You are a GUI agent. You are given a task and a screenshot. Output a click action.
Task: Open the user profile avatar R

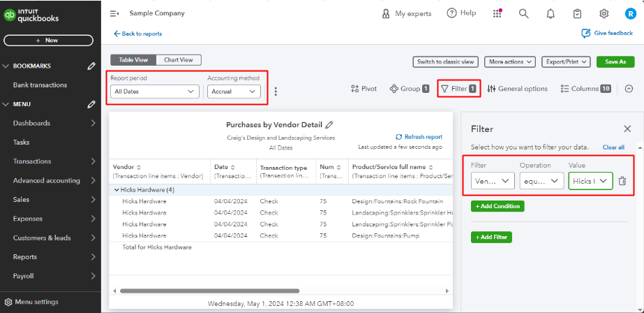tap(630, 13)
